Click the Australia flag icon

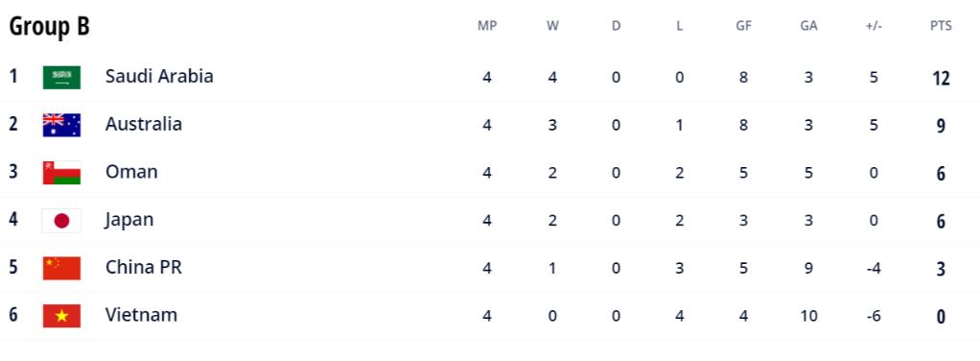coord(61,125)
